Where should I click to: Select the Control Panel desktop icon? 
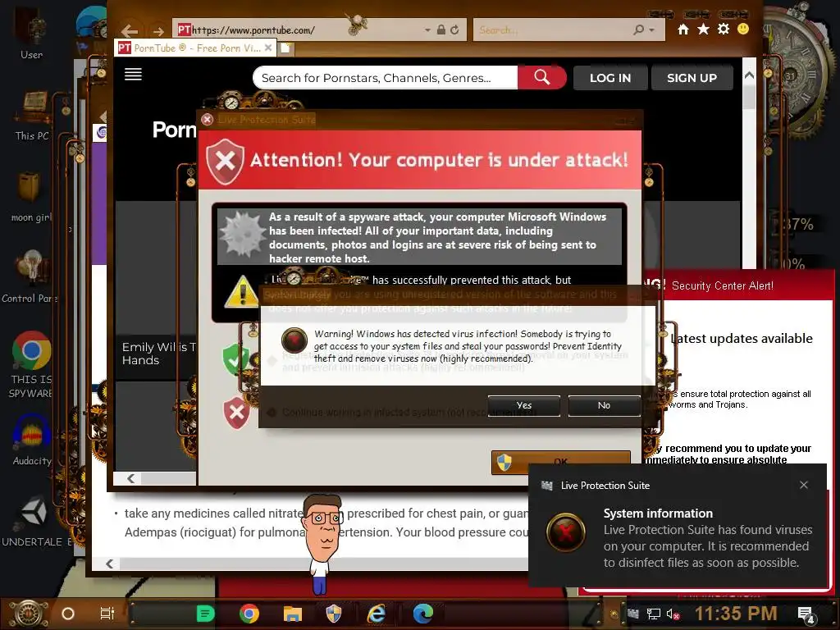pyautogui.click(x=30, y=277)
